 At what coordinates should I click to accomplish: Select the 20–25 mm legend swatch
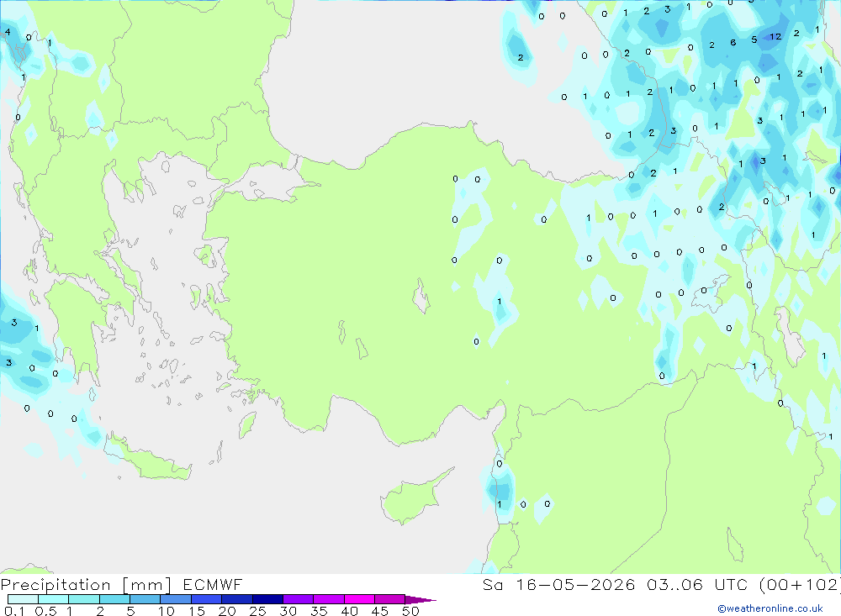point(237,599)
